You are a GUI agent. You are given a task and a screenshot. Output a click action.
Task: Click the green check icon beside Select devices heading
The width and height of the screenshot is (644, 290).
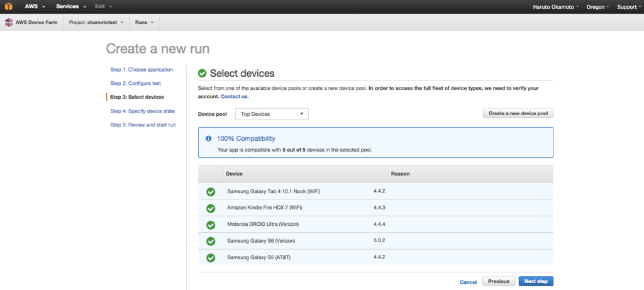click(x=202, y=74)
